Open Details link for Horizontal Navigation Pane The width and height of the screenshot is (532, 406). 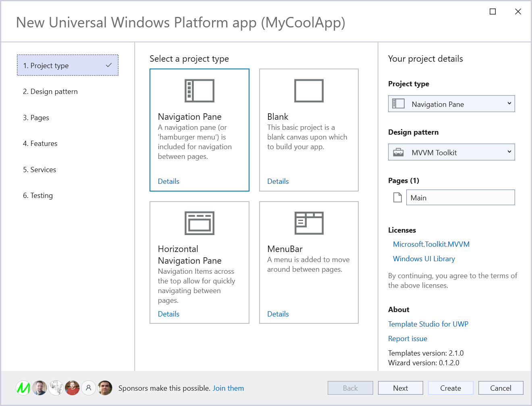click(x=168, y=314)
